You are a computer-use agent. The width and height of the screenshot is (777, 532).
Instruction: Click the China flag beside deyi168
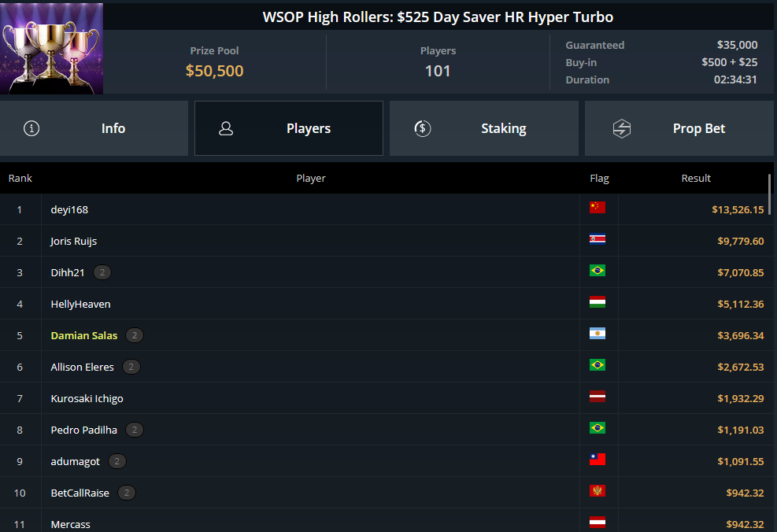598,208
